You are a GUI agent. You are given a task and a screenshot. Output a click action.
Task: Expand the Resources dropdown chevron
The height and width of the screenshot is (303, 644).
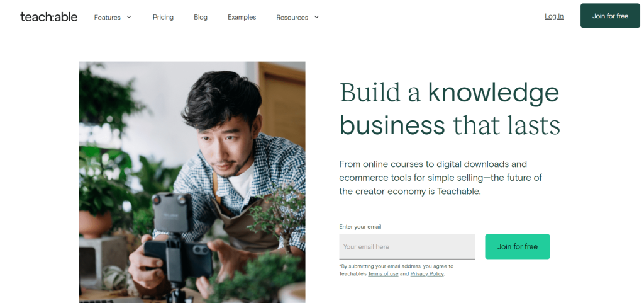point(316,17)
